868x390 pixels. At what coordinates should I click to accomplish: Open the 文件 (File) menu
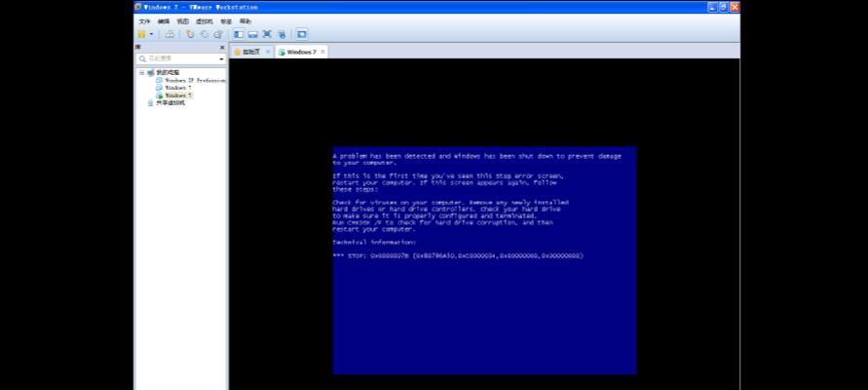pos(144,21)
